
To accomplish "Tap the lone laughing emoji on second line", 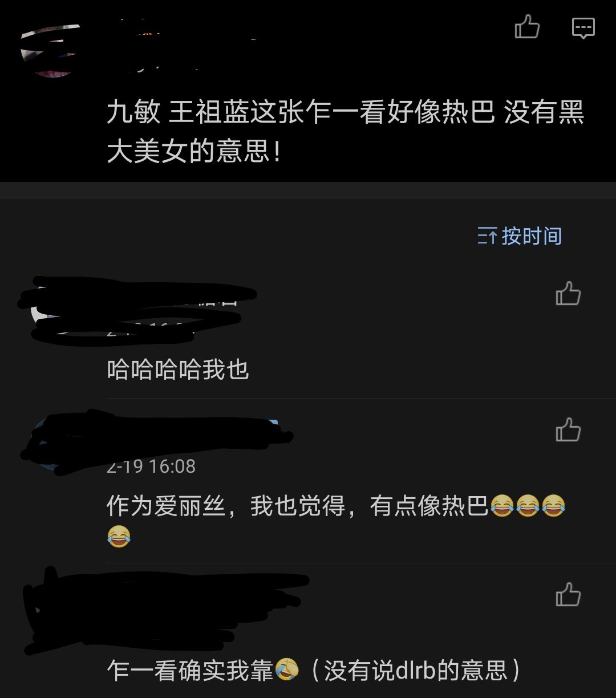I will [x=119, y=536].
